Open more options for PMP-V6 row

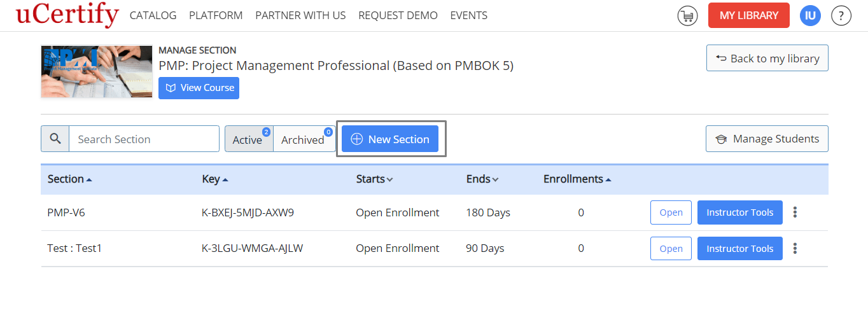coord(795,212)
